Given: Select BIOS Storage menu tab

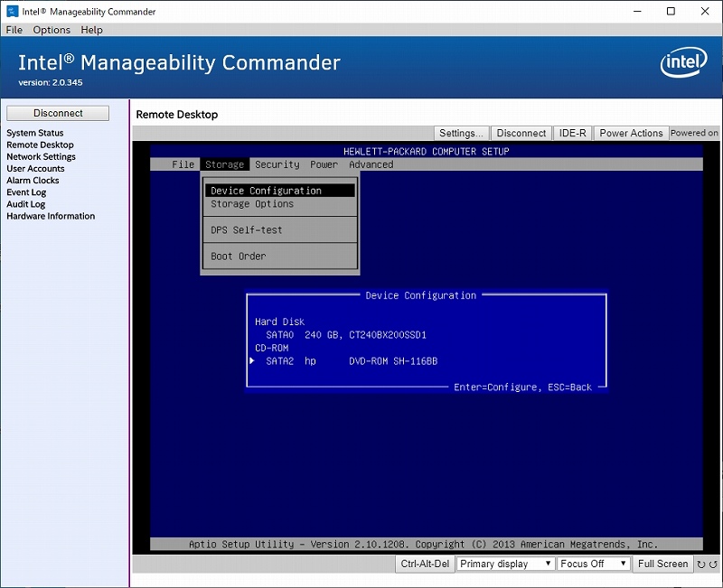Looking at the screenshot, I should coord(224,164).
